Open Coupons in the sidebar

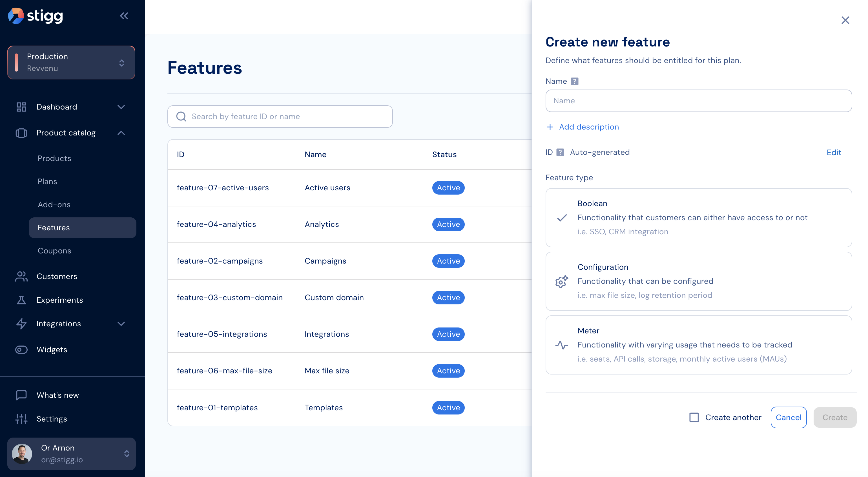pos(54,251)
